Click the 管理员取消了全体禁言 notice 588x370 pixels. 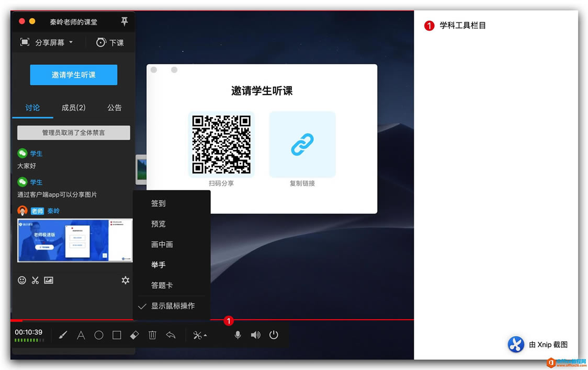point(73,133)
